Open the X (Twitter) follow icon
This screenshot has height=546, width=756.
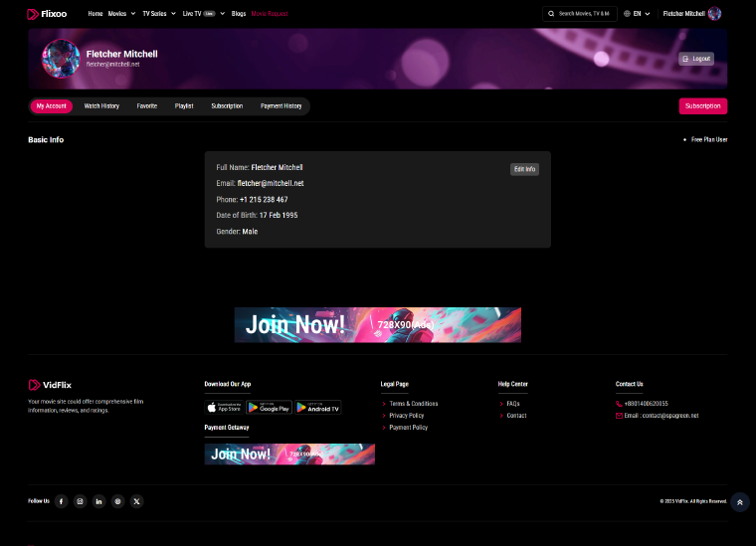pos(136,501)
